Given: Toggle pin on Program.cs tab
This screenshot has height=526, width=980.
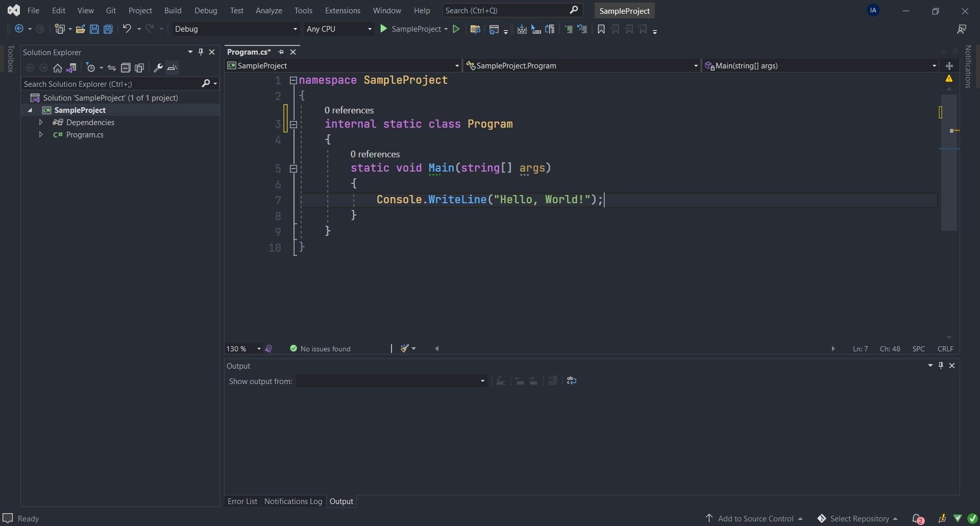Looking at the screenshot, I should 281,52.
